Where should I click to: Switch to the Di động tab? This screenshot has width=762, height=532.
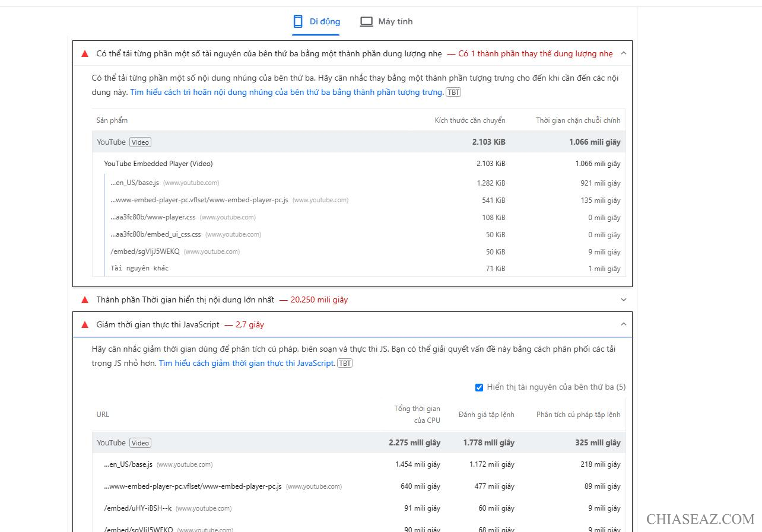(x=316, y=22)
